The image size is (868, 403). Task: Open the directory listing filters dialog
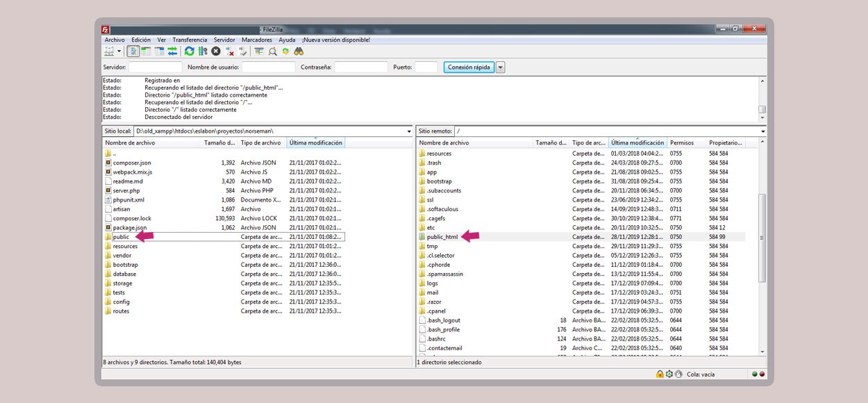(259, 51)
